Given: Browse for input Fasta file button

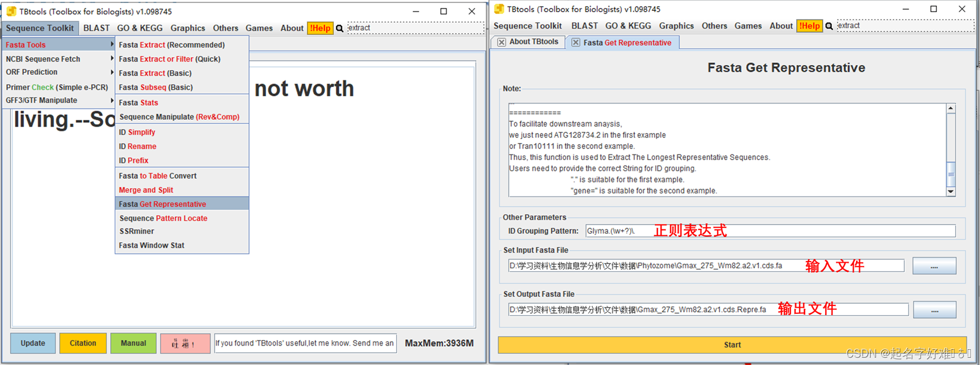Looking at the screenshot, I should (x=934, y=266).
